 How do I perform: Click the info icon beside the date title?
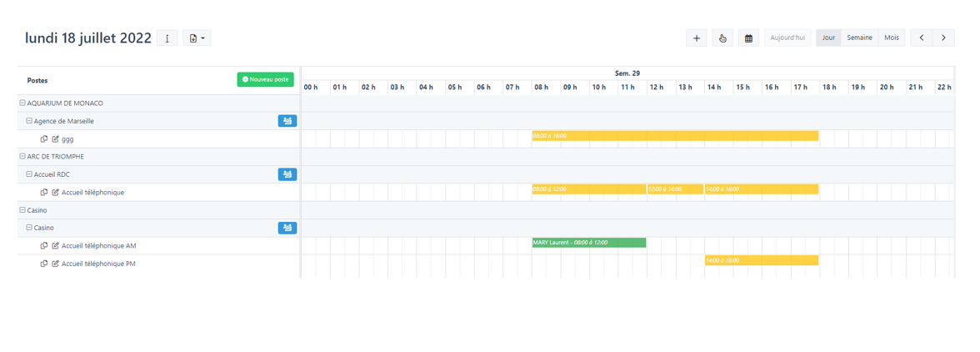(167, 38)
